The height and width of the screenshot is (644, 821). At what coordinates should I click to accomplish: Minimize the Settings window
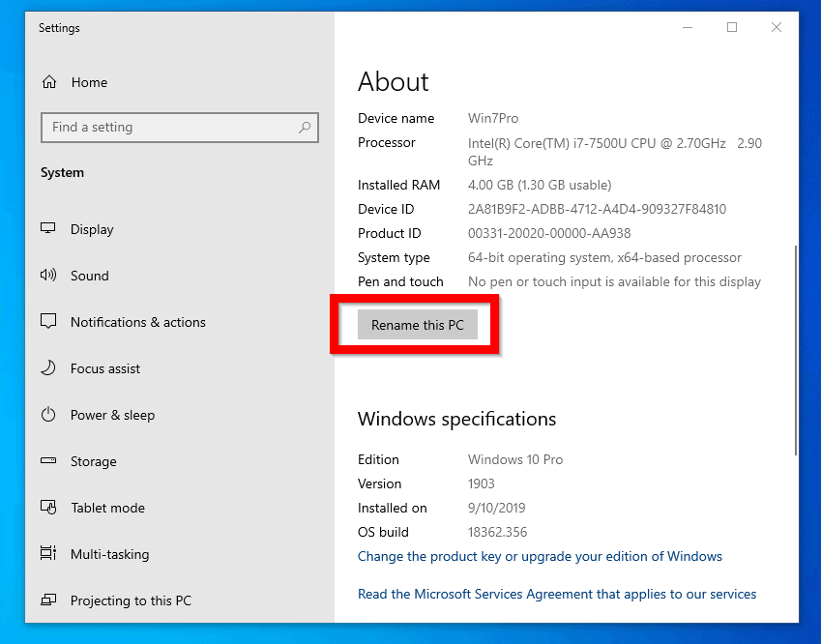pyautogui.click(x=688, y=28)
